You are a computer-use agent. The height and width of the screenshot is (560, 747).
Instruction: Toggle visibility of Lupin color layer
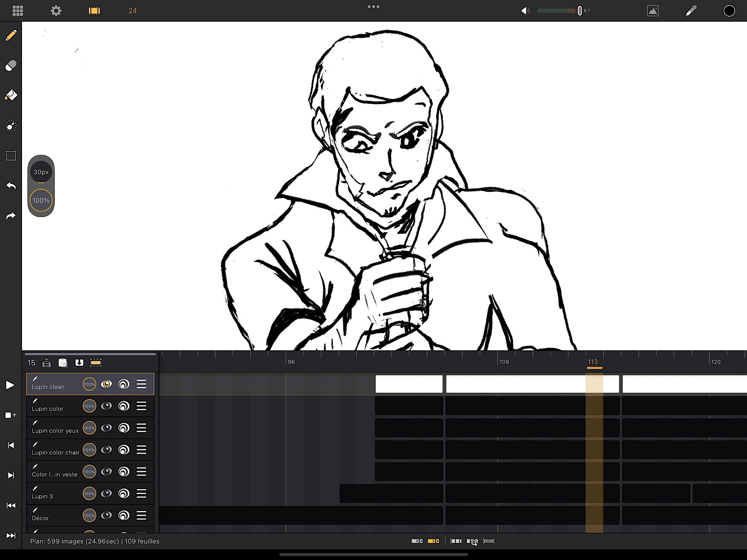(x=107, y=406)
